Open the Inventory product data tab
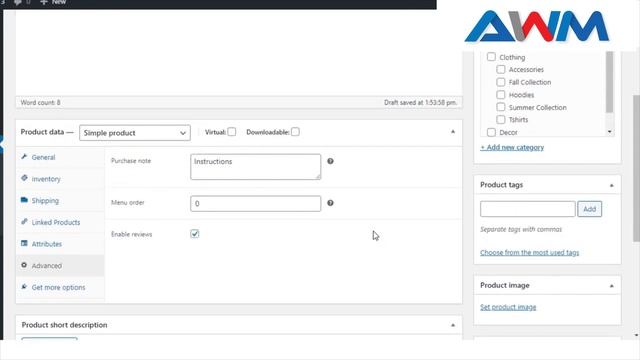The image size is (640, 360). point(60,179)
